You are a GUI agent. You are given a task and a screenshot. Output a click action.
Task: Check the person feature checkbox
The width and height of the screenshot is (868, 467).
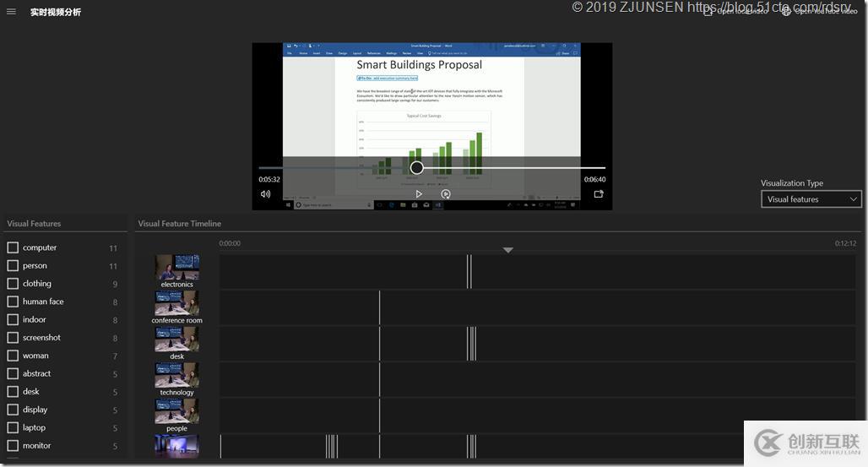coord(13,265)
